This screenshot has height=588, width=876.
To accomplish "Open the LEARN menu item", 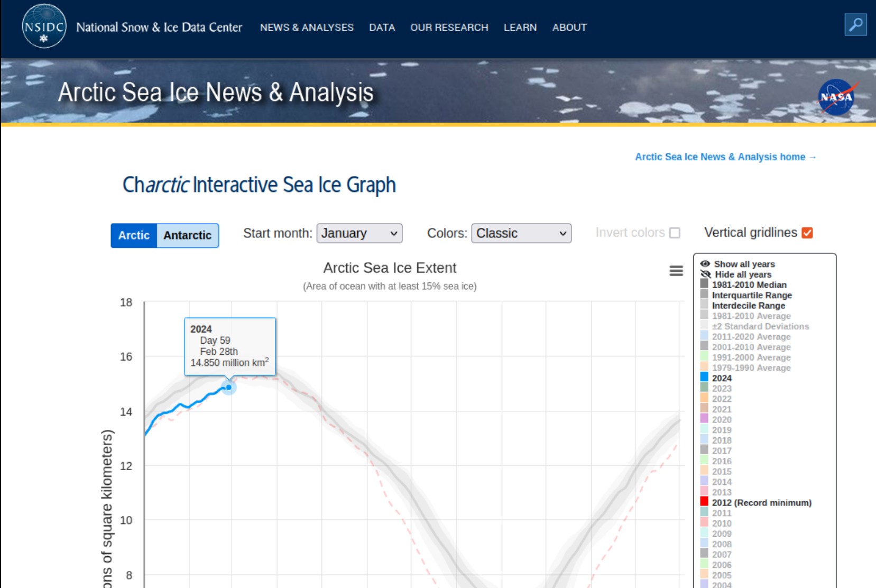I will pyautogui.click(x=520, y=27).
